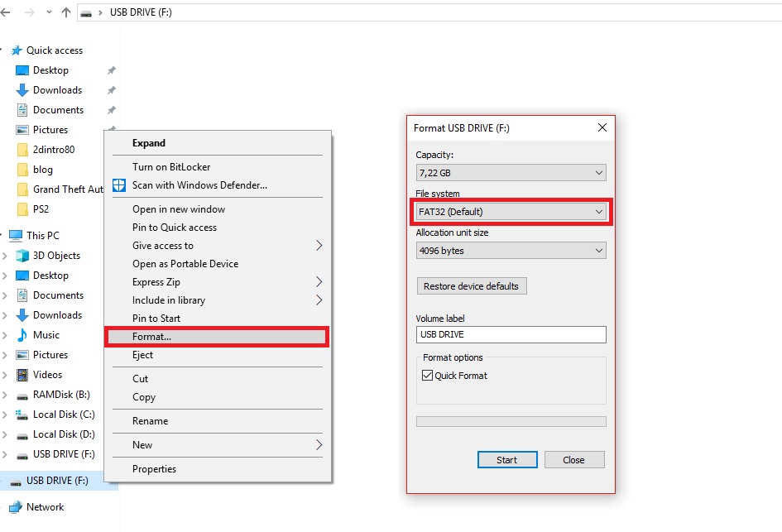Viewport: 782px width, 532px height.
Task: Click the Windows Defender shield icon
Action: pos(119,185)
